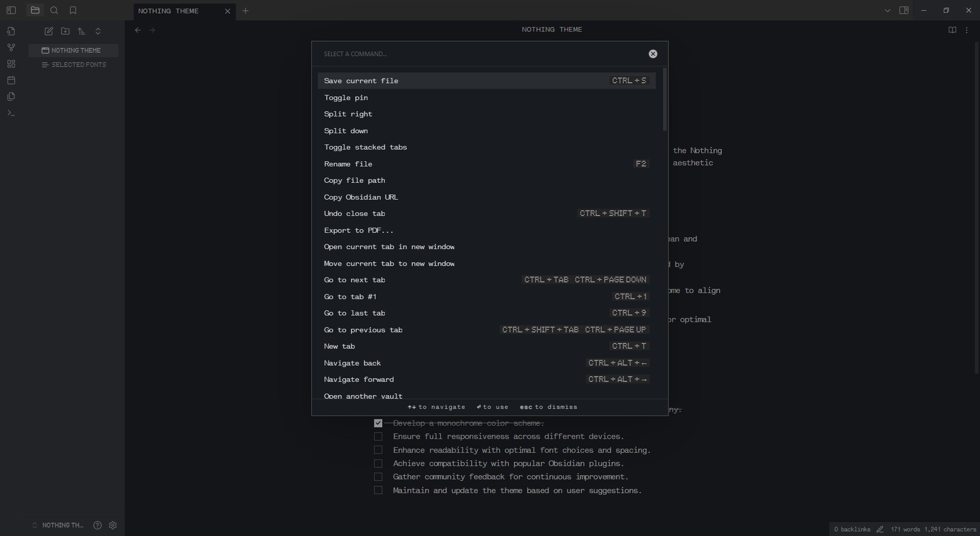Check 'Ensure full responsiveness across different devices'
Screen dimensions: 980x536
(x=378, y=436)
